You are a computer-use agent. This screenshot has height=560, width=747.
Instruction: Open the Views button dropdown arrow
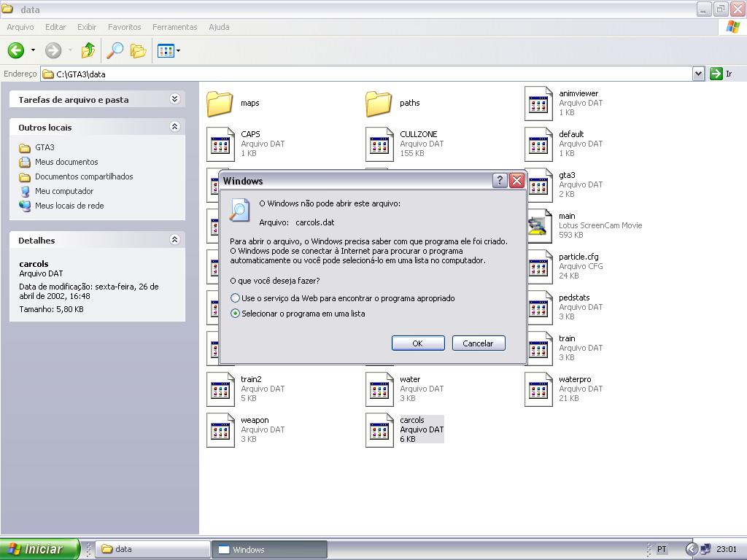178,50
